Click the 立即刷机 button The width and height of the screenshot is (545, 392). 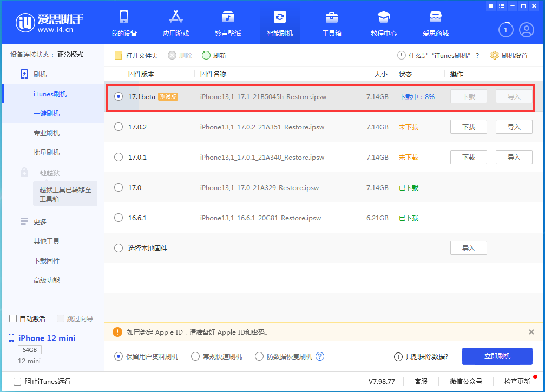(x=497, y=356)
